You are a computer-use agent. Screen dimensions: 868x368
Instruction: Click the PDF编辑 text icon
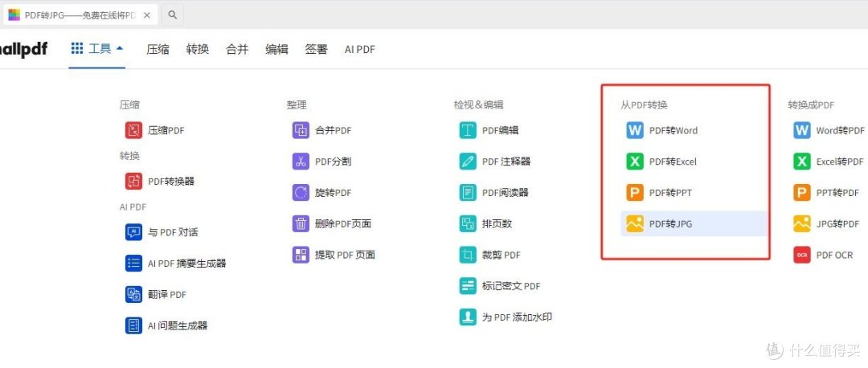468,131
